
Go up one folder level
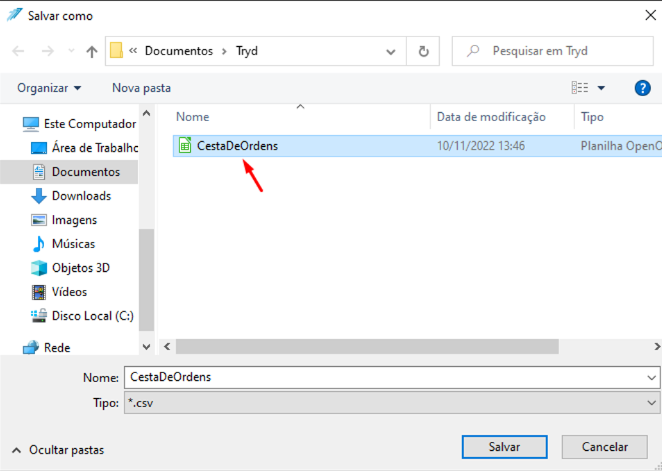tap(92, 51)
